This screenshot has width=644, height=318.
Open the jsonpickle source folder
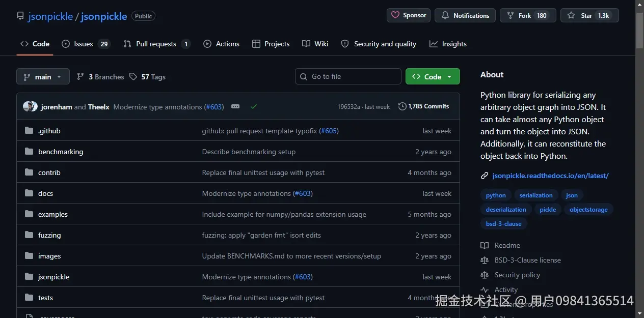(x=53, y=277)
